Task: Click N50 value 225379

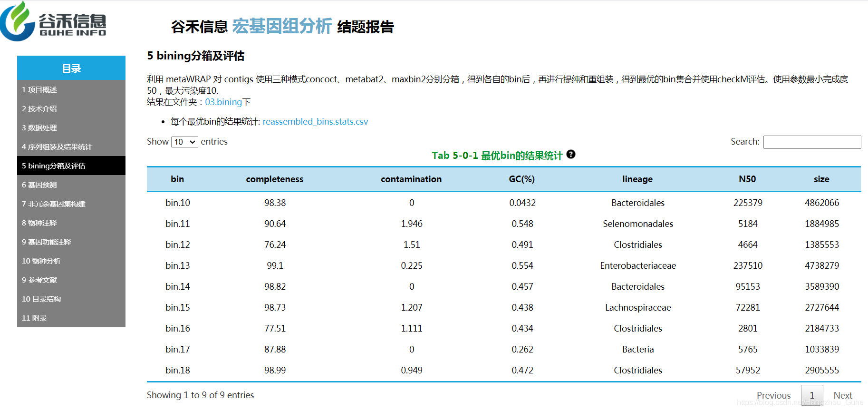Action: [x=748, y=203]
